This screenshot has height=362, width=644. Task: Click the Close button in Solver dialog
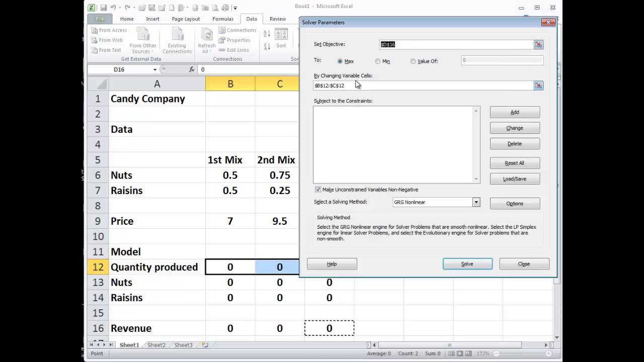click(524, 264)
